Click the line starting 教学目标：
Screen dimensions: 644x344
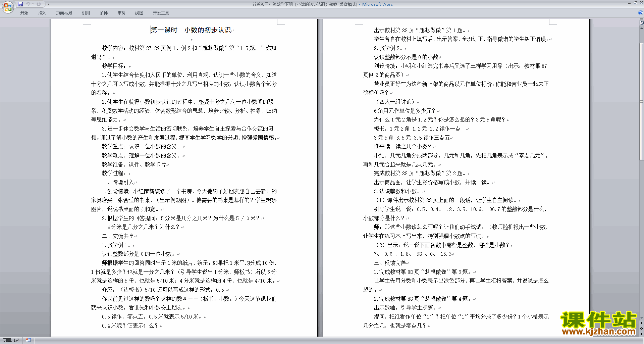pyautogui.click(x=114, y=66)
